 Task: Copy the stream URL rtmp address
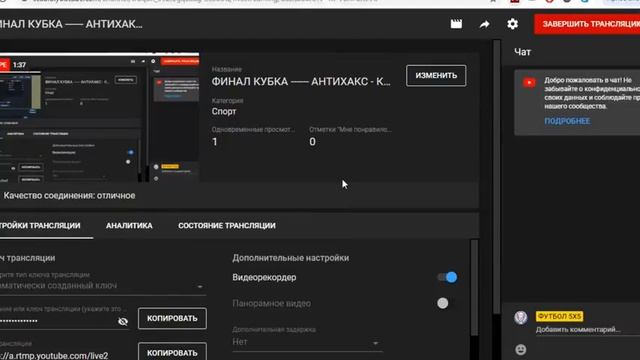172,352
